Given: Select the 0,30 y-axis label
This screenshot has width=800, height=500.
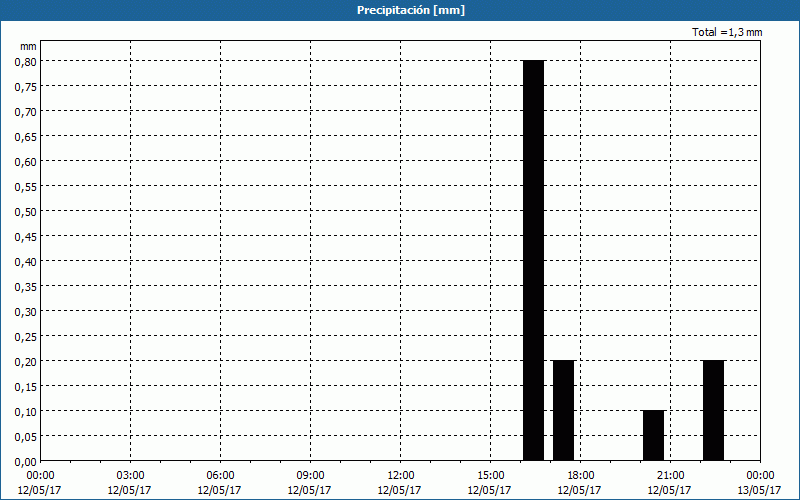Looking at the screenshot, I should (26, 312).
